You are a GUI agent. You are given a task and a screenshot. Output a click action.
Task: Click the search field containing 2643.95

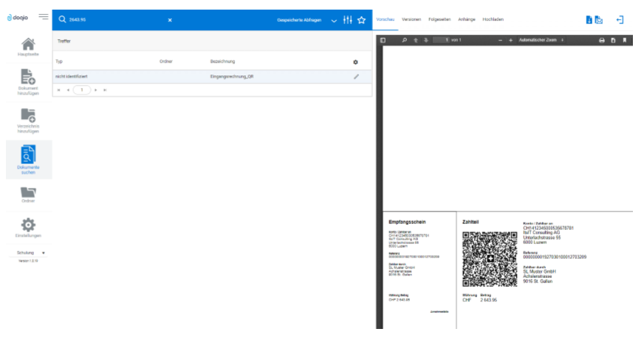tap(111, 20)
